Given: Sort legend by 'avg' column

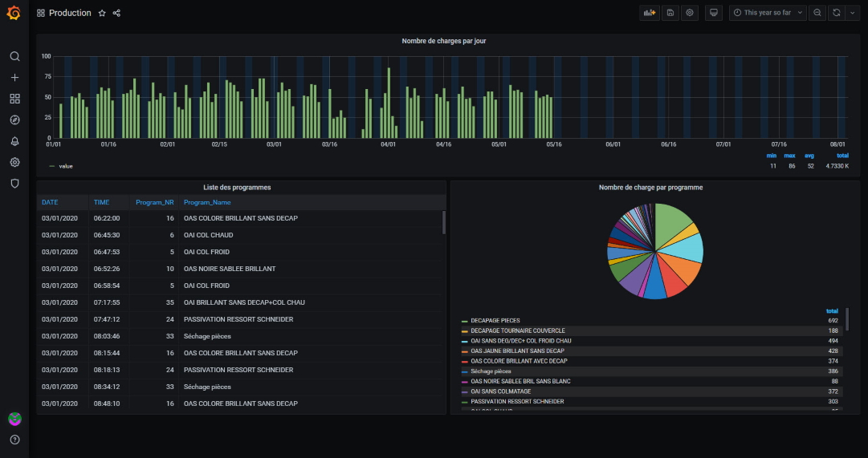Looking at the screenshot, I should point(809,156).
